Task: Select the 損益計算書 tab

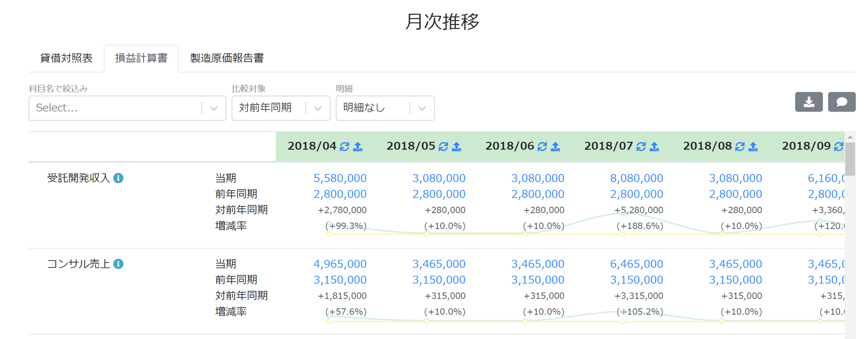Action: click(141, 58)
